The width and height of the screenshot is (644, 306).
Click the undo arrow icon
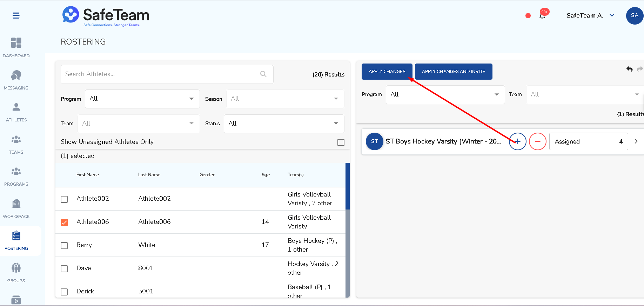pyautogui.click(x=630, y=69)
